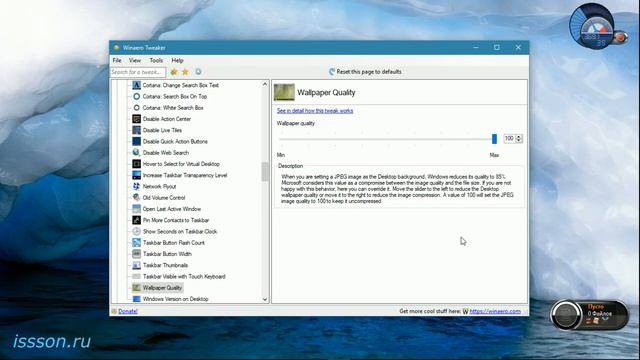
Task: Click the Taskbar Thumbnails icon
Action: click(136, 265)
